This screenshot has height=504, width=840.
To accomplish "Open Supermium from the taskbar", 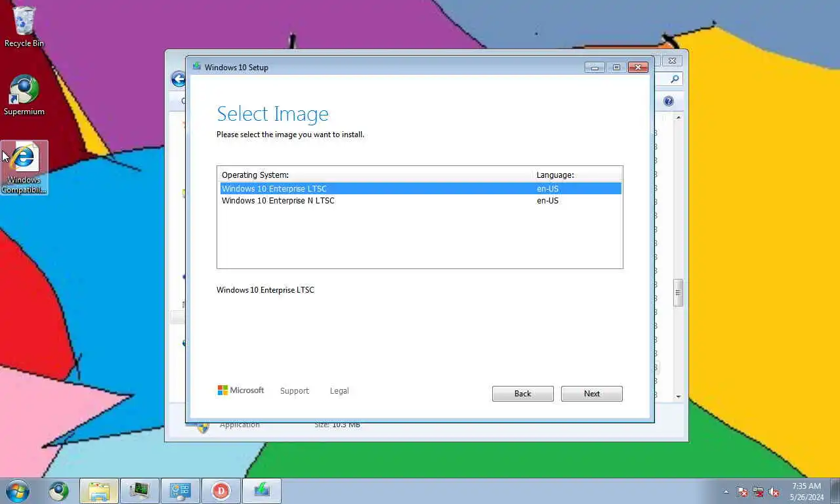I will pos(58,491).
